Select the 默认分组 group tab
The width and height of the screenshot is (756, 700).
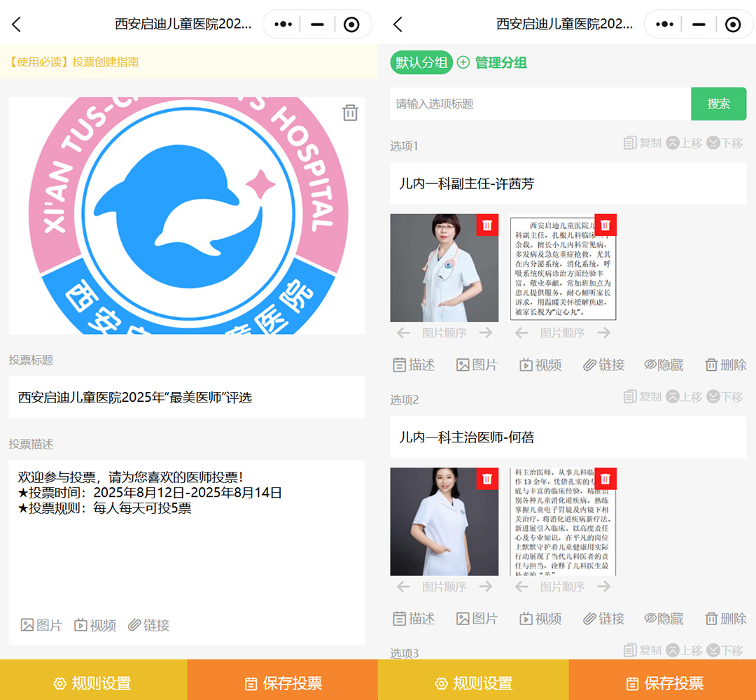coord(421,62)
